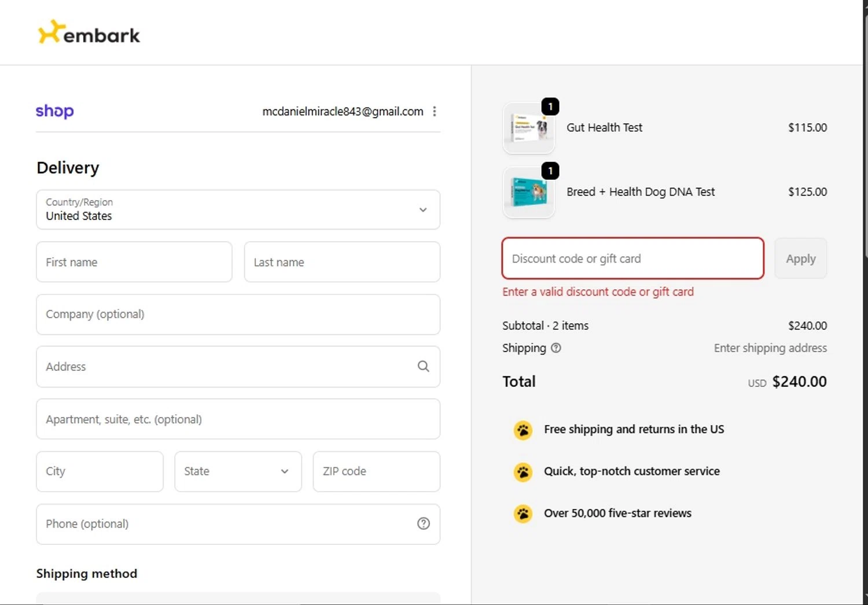Screen dimensions: 868x605
Task: Click quantity badge on Gut Health Test
Action: click(x=550, y=106)
